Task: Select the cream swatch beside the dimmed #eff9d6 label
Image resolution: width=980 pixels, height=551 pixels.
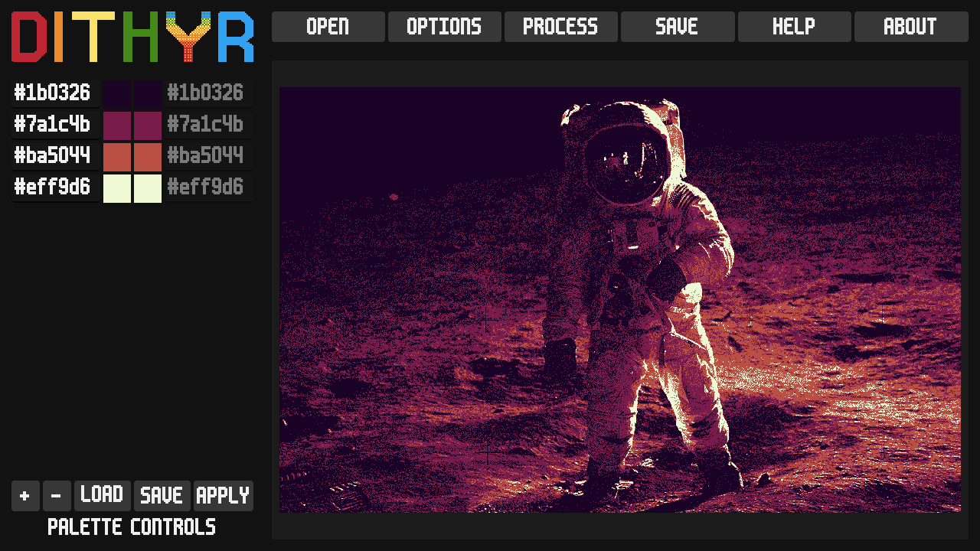Action: click(148, 188)
